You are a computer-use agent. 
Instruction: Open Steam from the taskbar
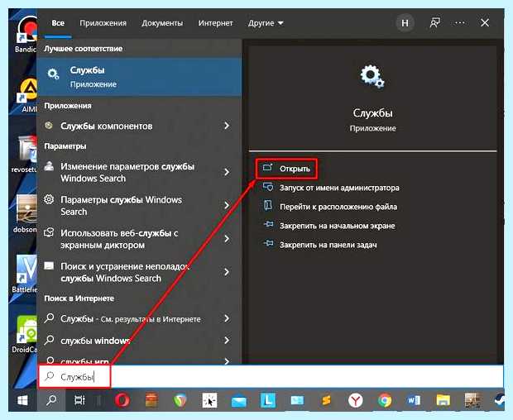point(499,400)
